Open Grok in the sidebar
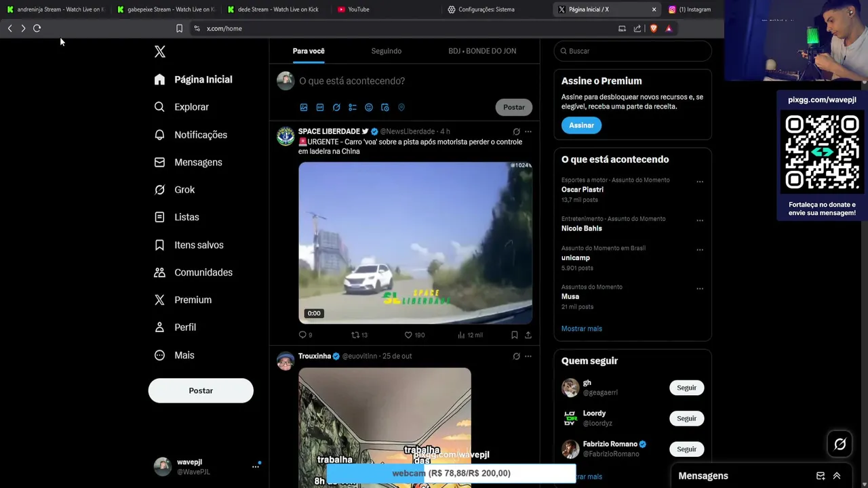The height and width of the screenshot is (488, 868). (x=174, y=190)
